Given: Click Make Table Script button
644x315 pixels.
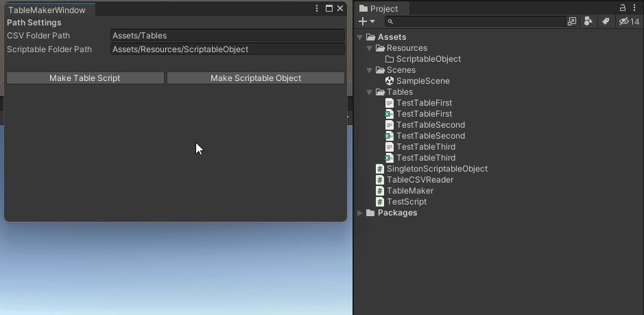Looking at the screenshot, I should (x=85, y=78).
